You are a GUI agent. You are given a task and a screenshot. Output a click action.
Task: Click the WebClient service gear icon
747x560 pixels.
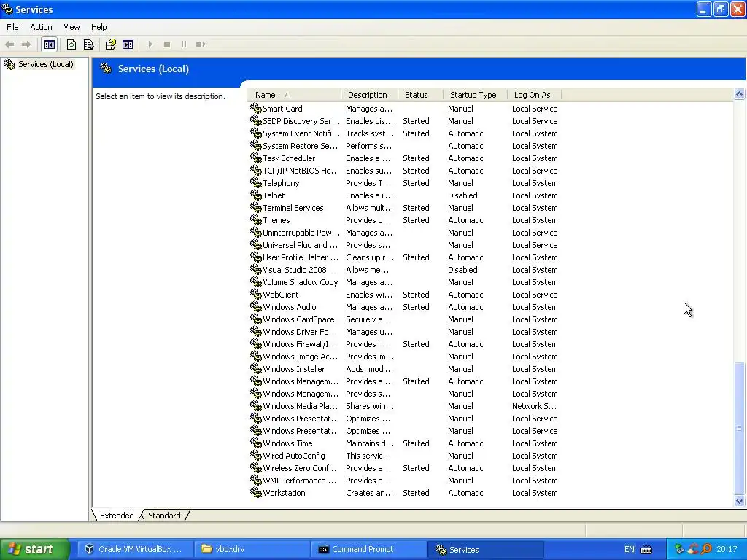pyautogui.click(x=256, y=295)
